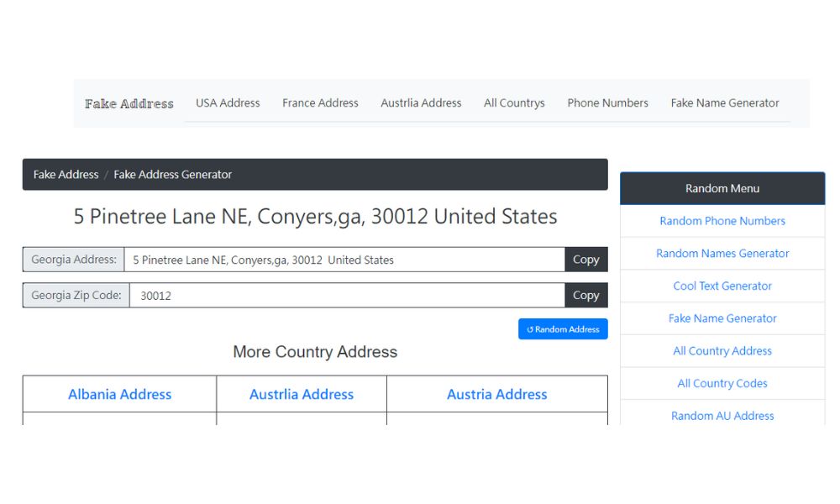Select the large address heading text
Screen dimensions: 840x504
(315, 217)
